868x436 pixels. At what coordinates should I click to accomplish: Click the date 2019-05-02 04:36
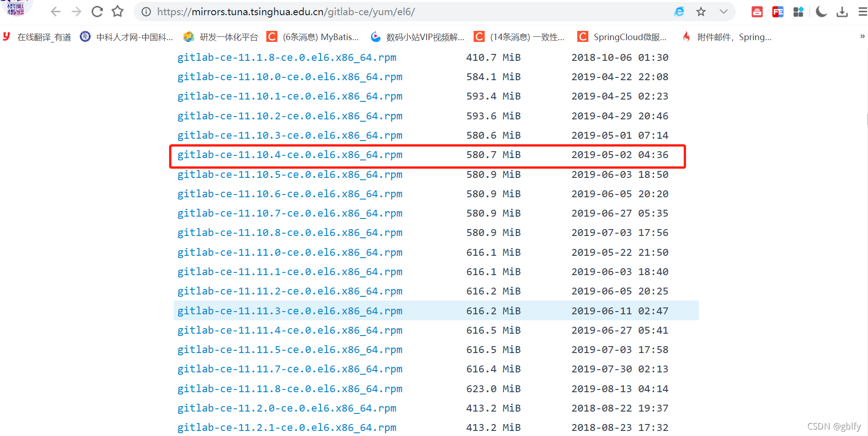(620, 155)
